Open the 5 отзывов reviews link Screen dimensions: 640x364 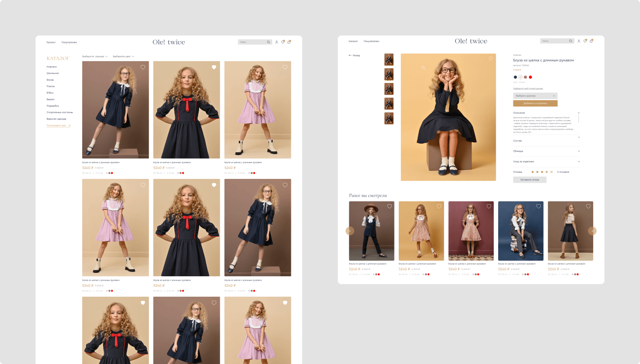click(x=563, y=172)
